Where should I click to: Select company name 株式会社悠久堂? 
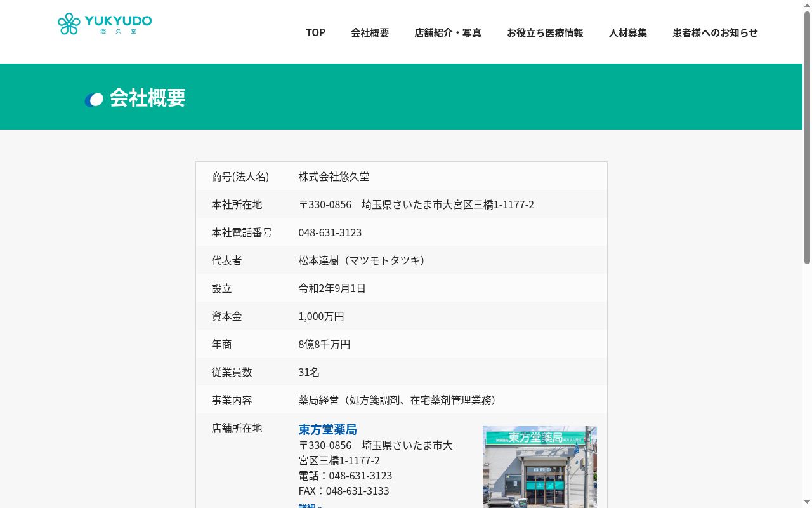point(334,177)
